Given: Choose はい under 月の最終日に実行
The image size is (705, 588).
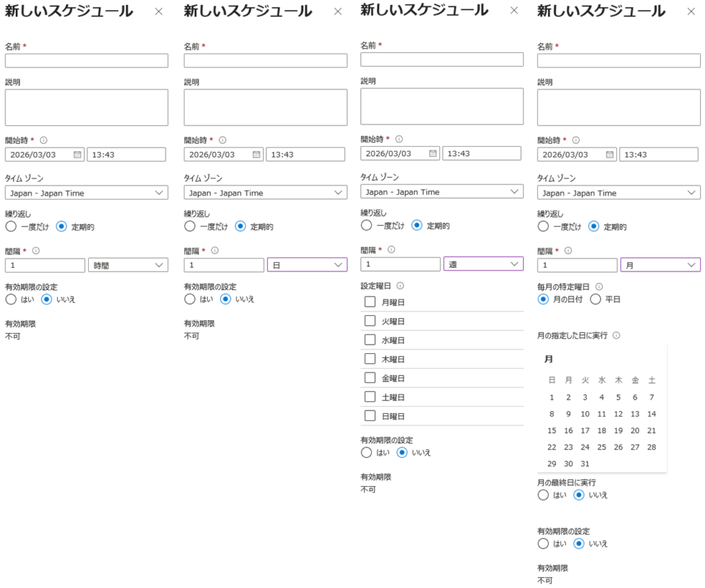Looking at the screenshot, I should click(543, 494).
